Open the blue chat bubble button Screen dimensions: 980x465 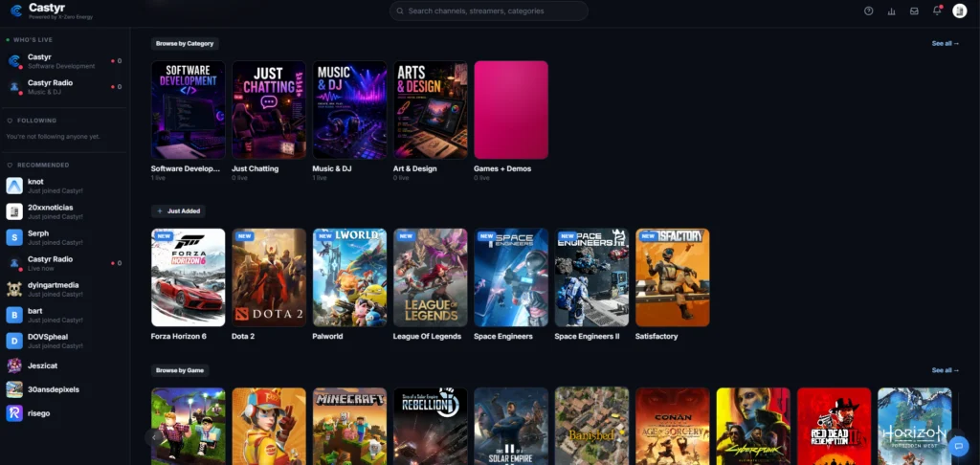pos(957,446)
